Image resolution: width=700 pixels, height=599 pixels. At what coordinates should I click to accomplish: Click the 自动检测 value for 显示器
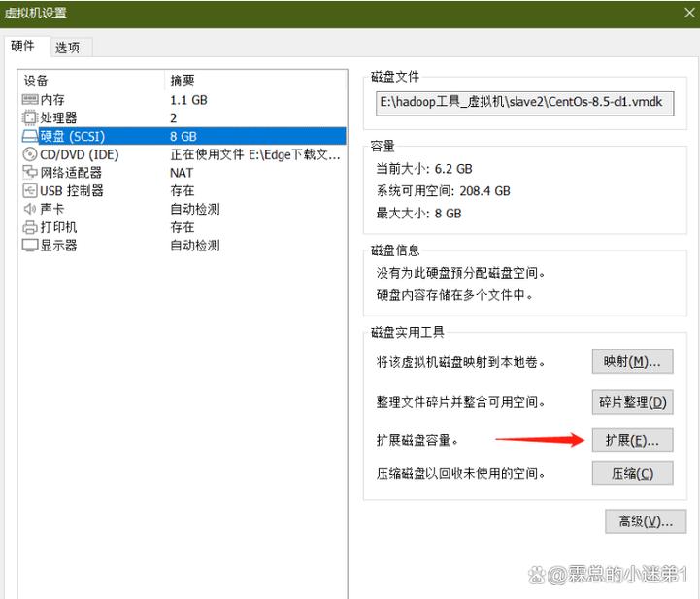(194, 245)
